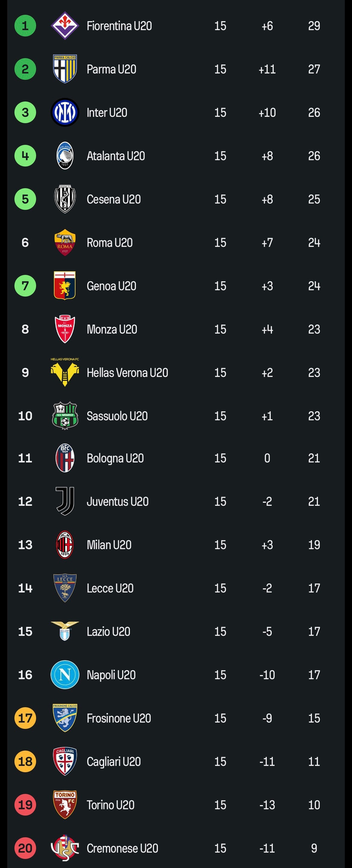Open the Cremonese U20 team name
The image size is (352, 868).
click(x=122, y=848)
